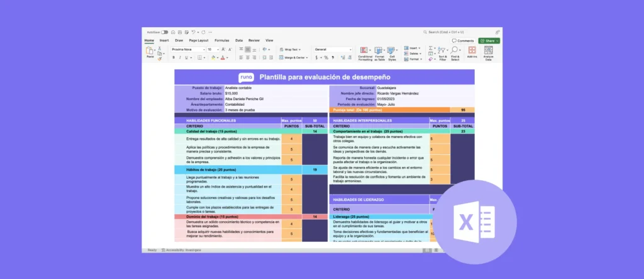Click the yellow fill color button
This screenshot has width=644, height=279.
tap(213, 57)
